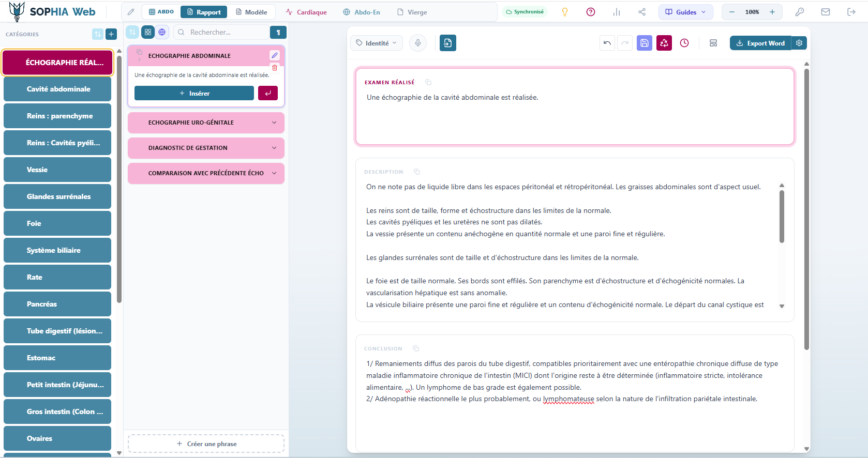The image size is (868, 458).
Task: Open the Cardiaque template
Action: click(x=306, y=12)
